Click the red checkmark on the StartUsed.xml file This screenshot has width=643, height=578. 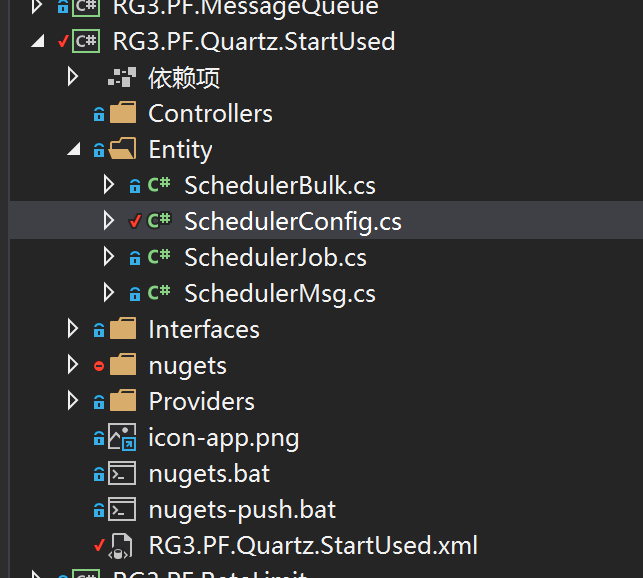pyautogui.click(x=99, y=545)
